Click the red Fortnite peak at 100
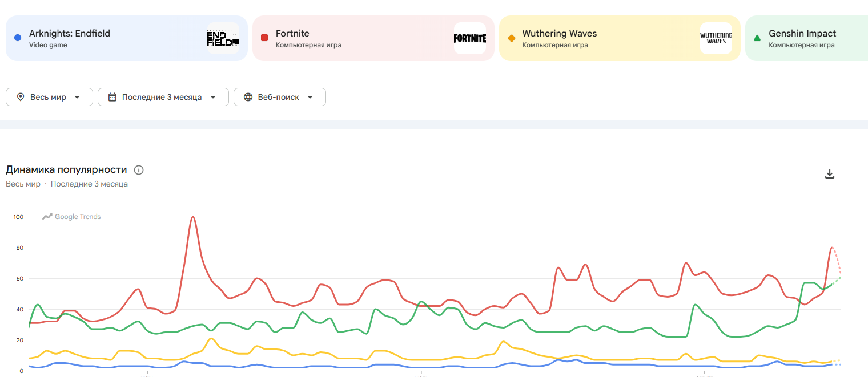Image resolution: width=868 pixels, height=377 pixels. tap(193, 217)
